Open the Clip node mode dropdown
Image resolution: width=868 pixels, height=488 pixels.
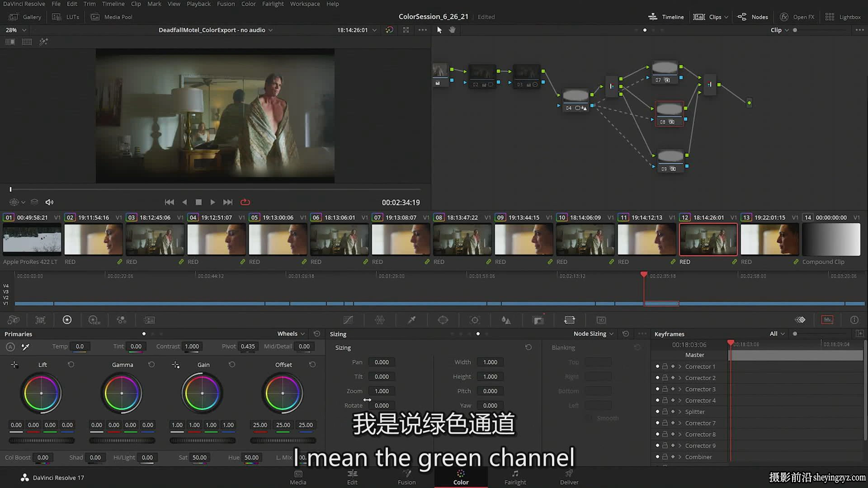tap(779, 30)
